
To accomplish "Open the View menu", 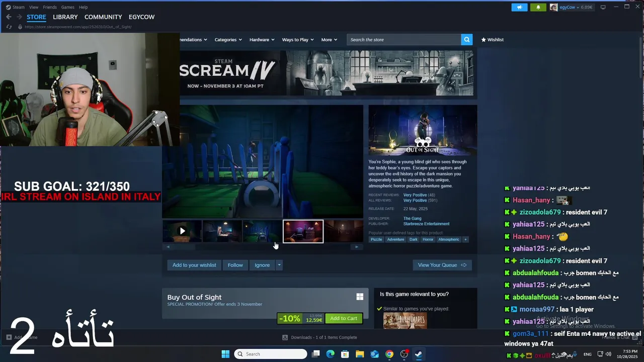I will point(34,7).
